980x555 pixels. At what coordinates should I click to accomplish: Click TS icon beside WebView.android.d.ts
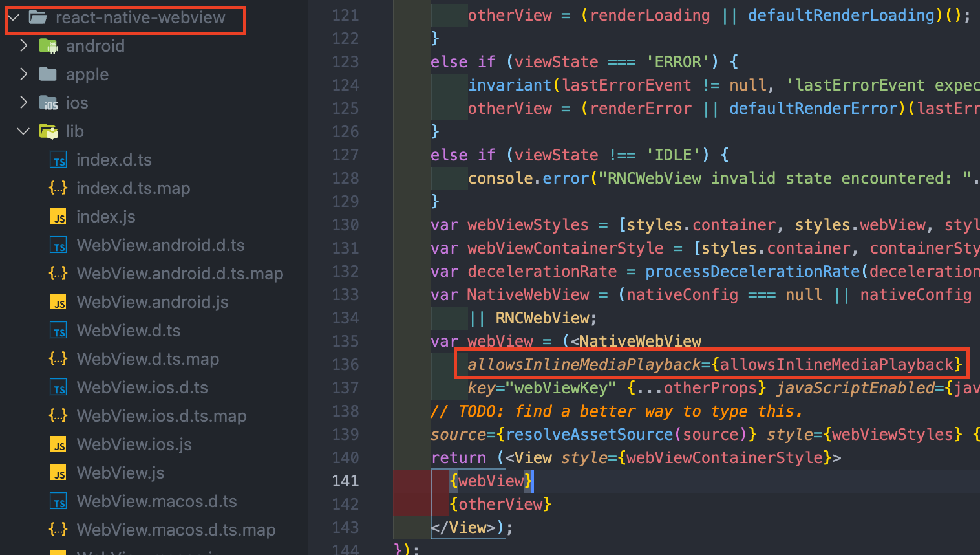[59, 245]
